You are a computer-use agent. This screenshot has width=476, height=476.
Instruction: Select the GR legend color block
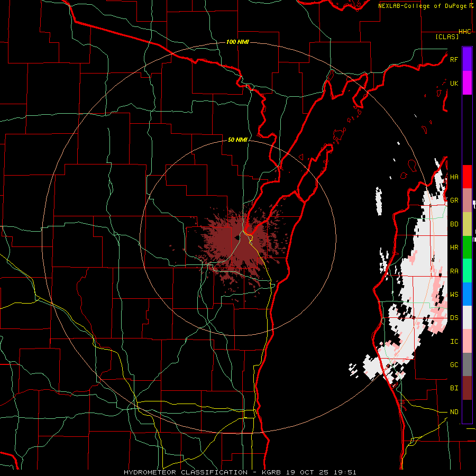tap(467, 200)
